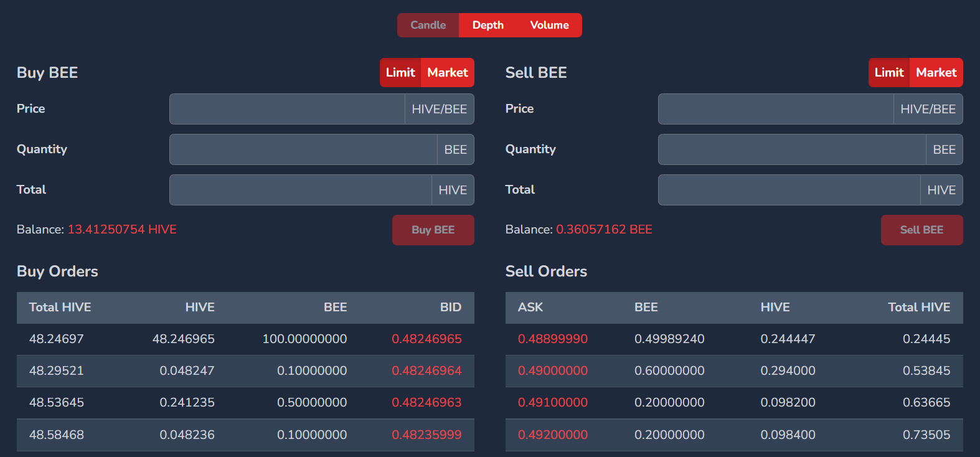The image size is (980, 457).
Task: Focus the Buy BEE Total input field
Action: pos(301,190)
